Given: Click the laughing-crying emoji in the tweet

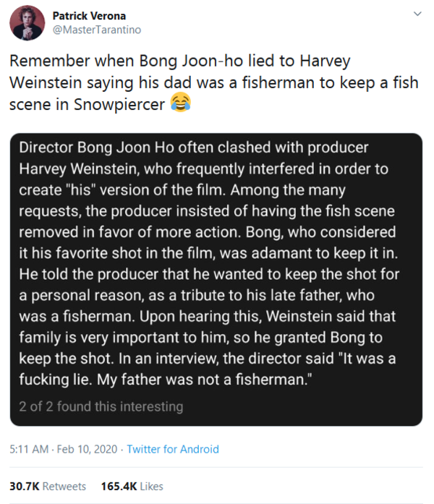Looking at the screenshot, I should point(181,103).
